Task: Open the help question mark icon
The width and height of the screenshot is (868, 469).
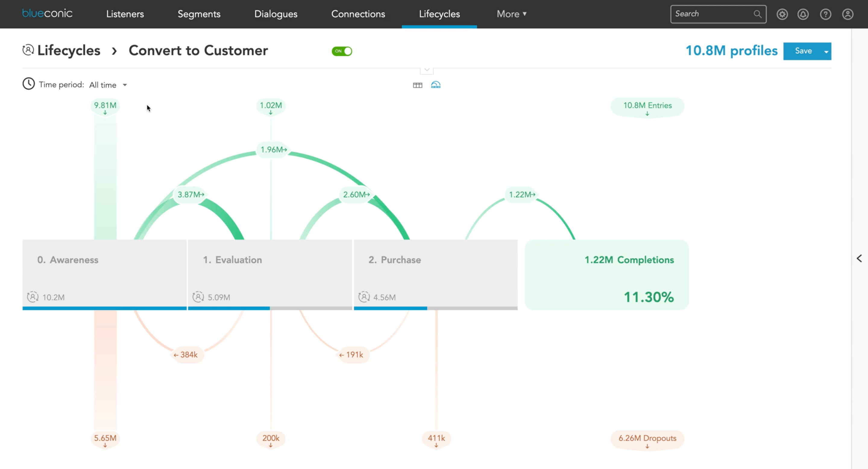Action: coord(826,14)
